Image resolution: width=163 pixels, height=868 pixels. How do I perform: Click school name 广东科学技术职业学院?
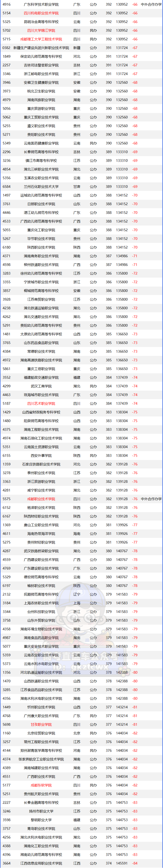tap(41, 4)
